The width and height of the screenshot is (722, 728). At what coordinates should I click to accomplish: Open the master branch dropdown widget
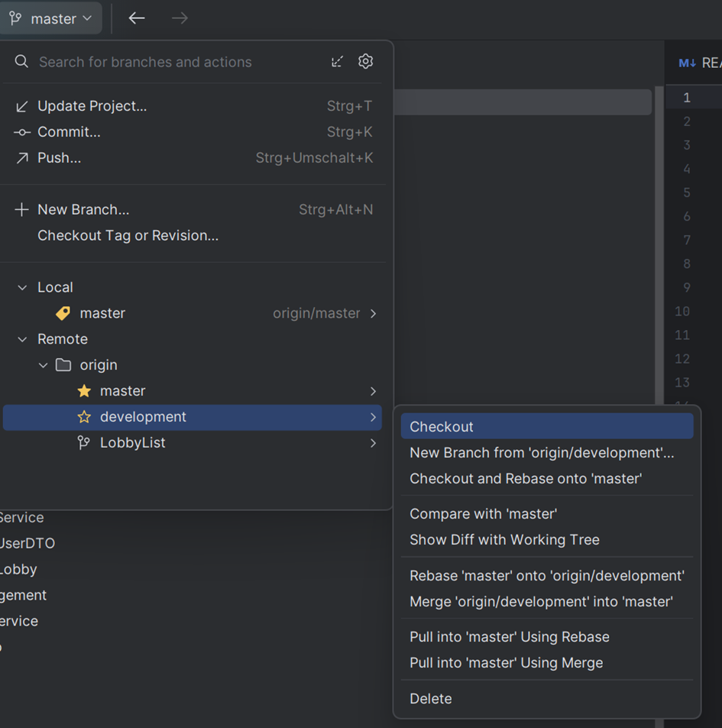click(51, 18)
